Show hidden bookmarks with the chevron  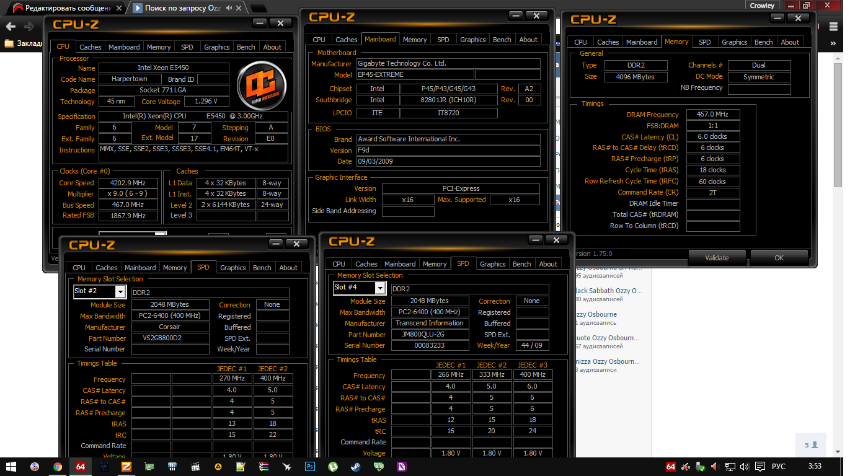(833, 43)
